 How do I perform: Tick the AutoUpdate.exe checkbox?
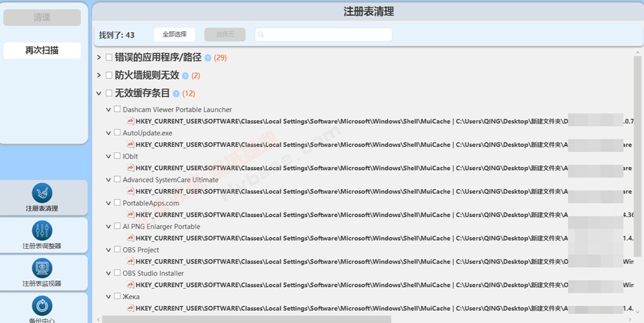[x=117, y=132]
